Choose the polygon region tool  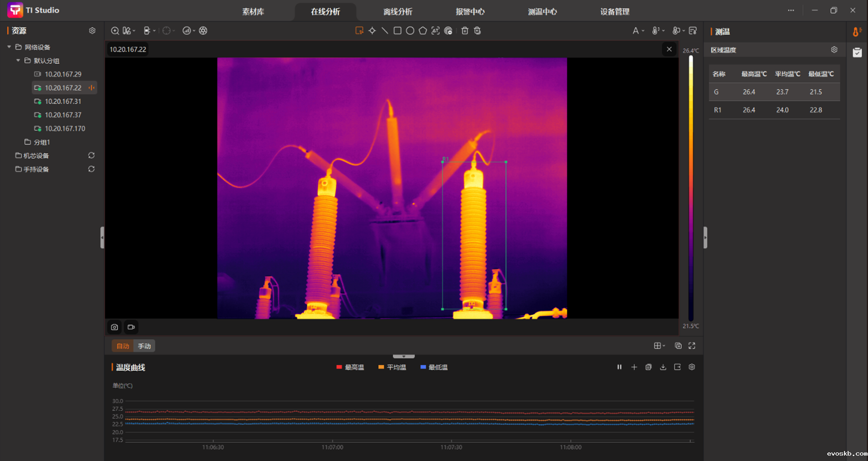pos(423,31)
